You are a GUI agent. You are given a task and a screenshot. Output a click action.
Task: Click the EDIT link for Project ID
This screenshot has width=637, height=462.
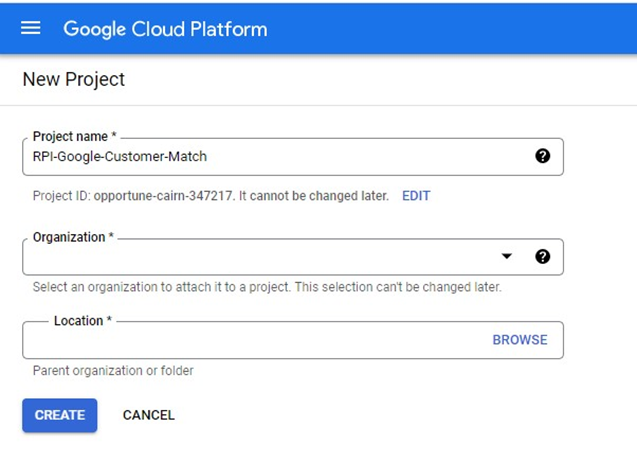[x=416, y=196]
